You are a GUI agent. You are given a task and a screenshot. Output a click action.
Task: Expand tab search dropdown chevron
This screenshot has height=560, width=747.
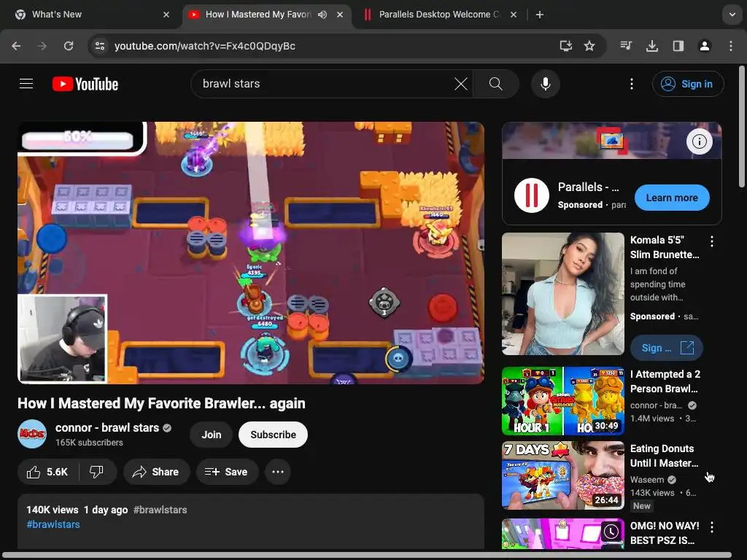pyautogui.click(x=732, y=15)
